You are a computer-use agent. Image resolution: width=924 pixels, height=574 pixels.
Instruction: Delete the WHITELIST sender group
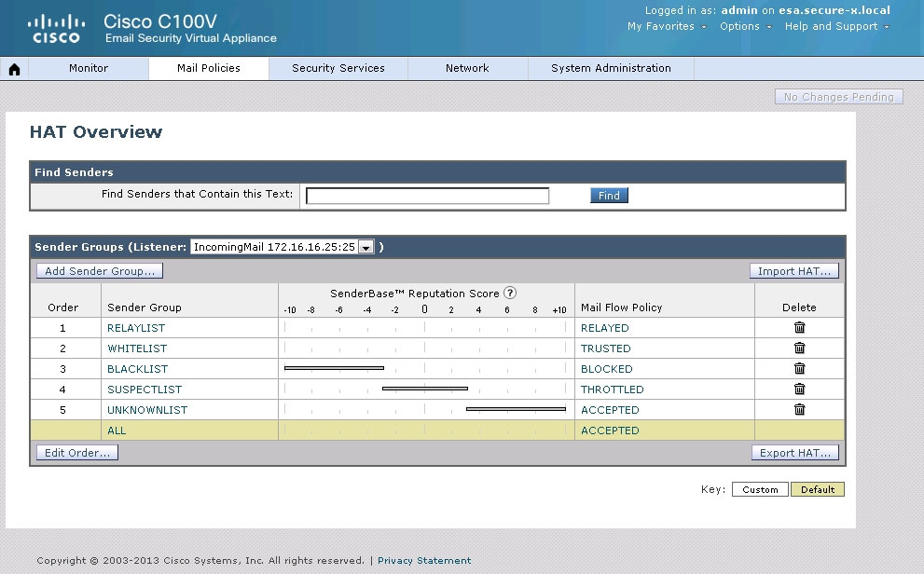tap(799, 348)
